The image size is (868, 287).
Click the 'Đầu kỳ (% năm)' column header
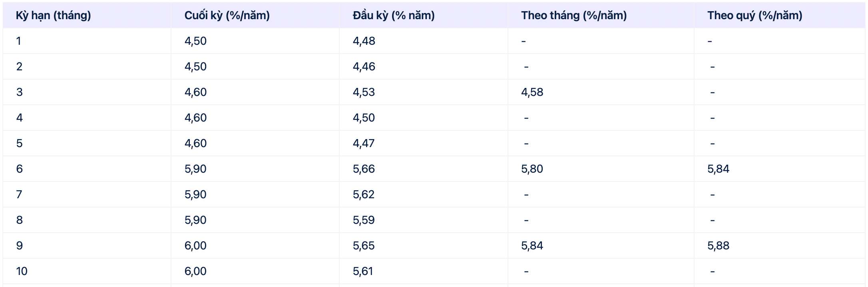tap(393, 16)
